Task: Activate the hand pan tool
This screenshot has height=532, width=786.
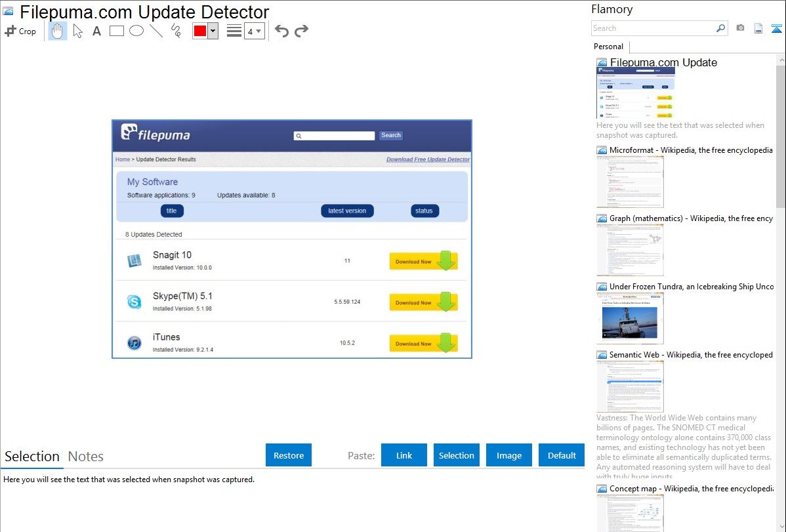Action: (57, 31)
